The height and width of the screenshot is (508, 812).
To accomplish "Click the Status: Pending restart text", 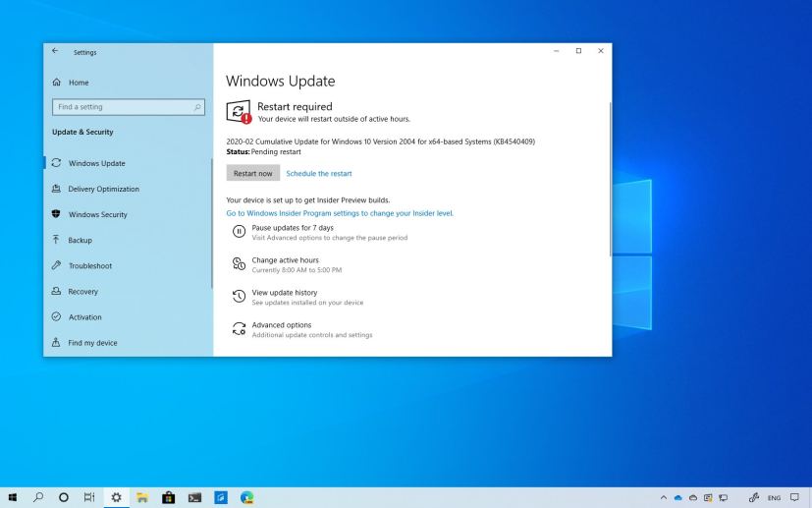I will coord(263,152).
